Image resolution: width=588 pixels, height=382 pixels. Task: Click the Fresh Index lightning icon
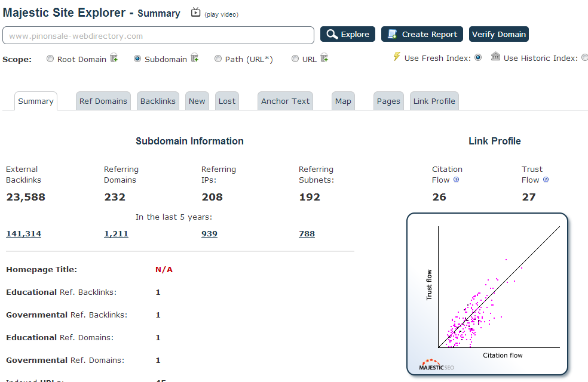[396, 57]
